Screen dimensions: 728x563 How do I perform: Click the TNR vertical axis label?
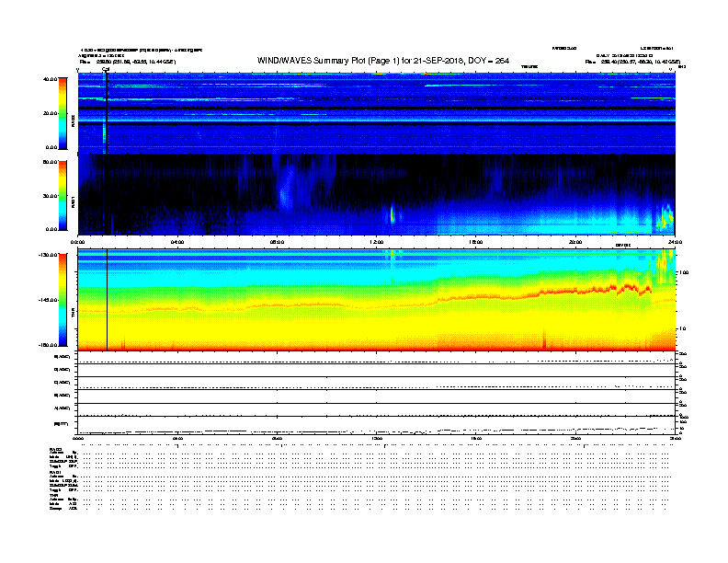pos(73,314)
